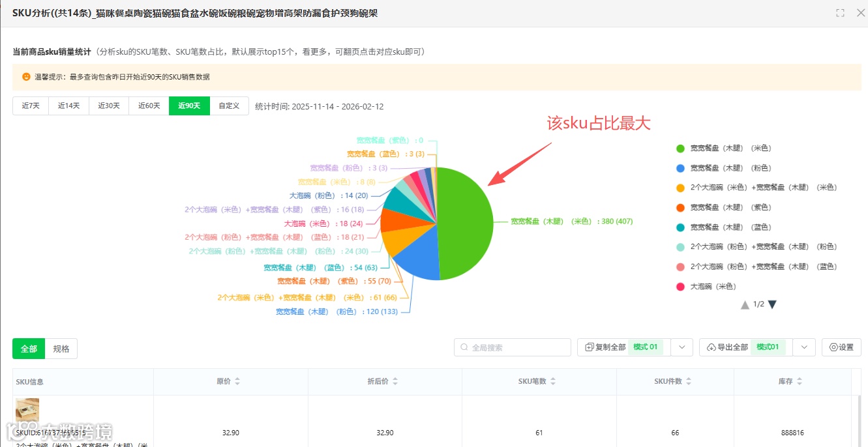868x447 pixels.
Task: Toggle legend 2个大泡碗（粉色）+宽宽餐盘（木腿）（粉色）
Action: pos(756,247)
